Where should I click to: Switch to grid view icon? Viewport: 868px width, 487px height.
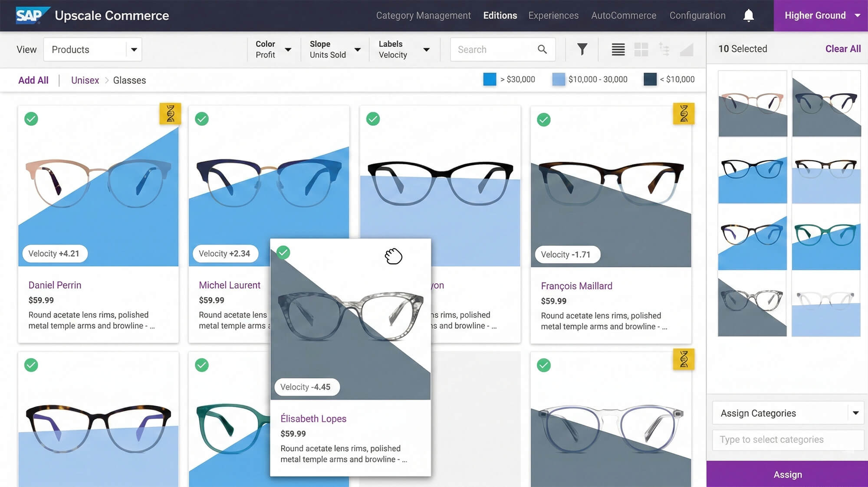[641, 49]
